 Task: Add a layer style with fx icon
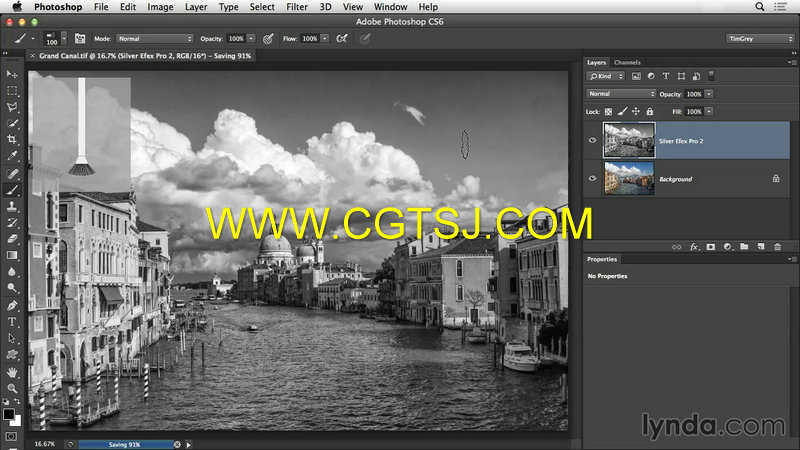(693, 247)
